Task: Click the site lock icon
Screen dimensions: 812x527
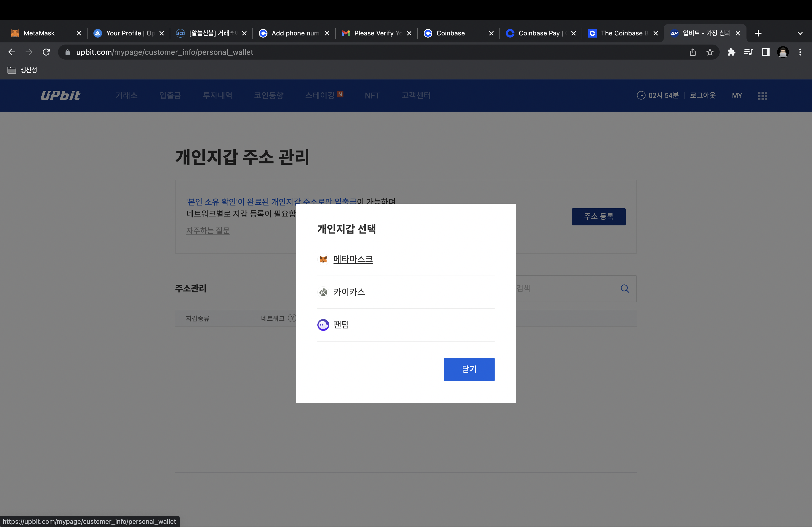Action: pyautogui.click(x=68, y=52)
